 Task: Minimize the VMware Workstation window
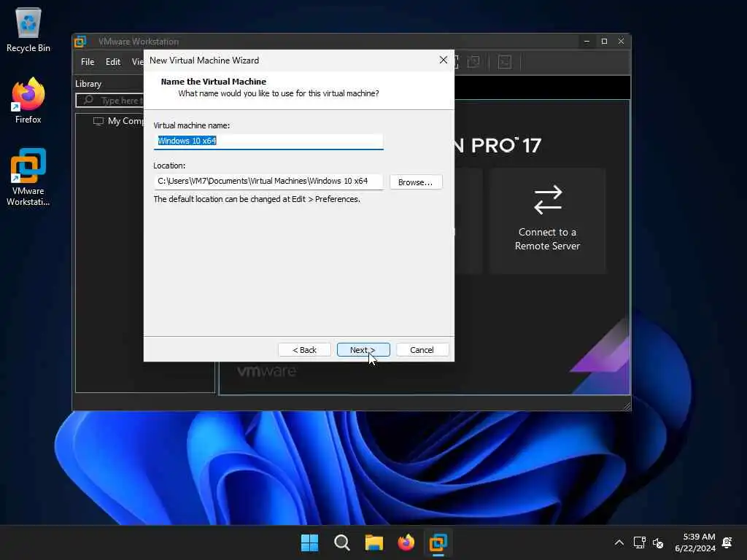(x=587, y=42)
